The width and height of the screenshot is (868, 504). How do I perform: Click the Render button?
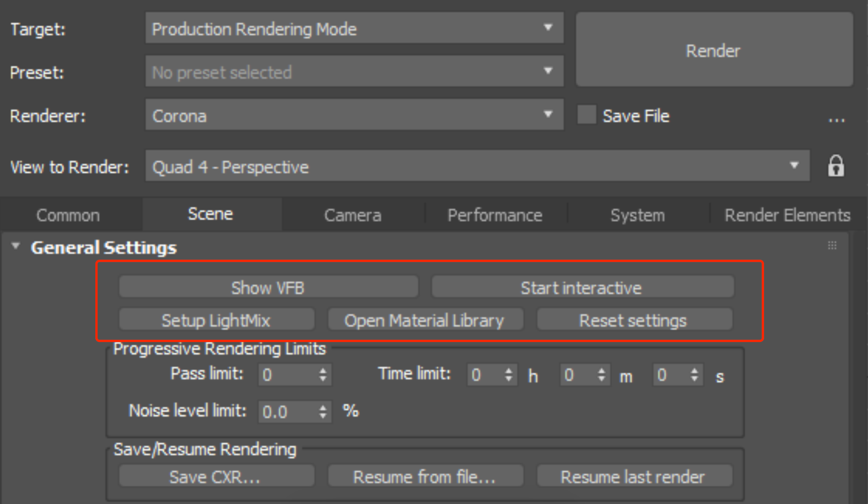pyautogui.click(x=713, y=50)
